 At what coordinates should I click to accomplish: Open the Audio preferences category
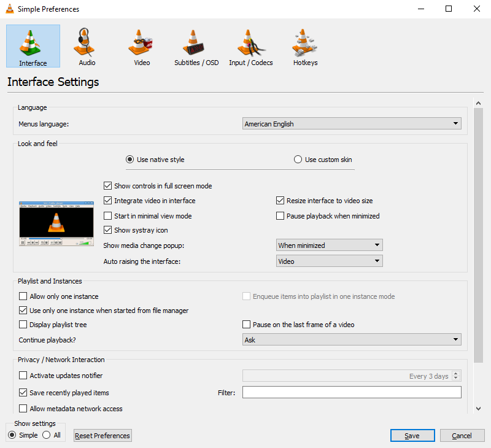(87, 47)
